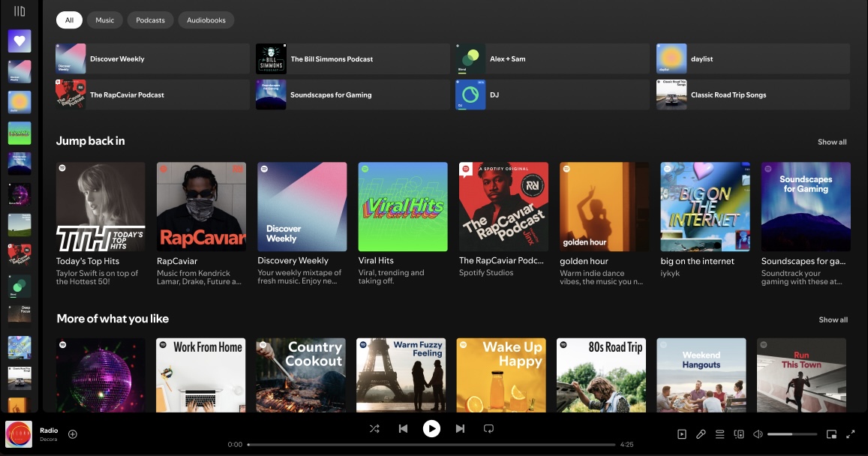Open the DJ shortcut tile
The image size is (868, 456).
552,94
